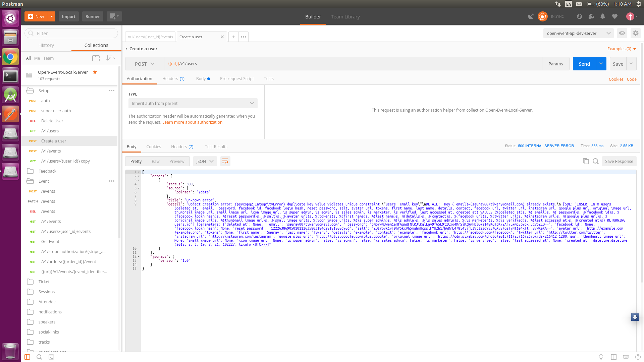Click the scroll-down arrow button over response
The height and width of the screenshot is (362, 644).
coord(635,317)
